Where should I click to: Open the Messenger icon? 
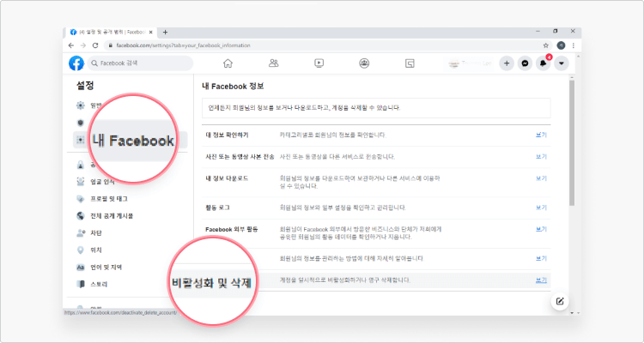point(525,63)
